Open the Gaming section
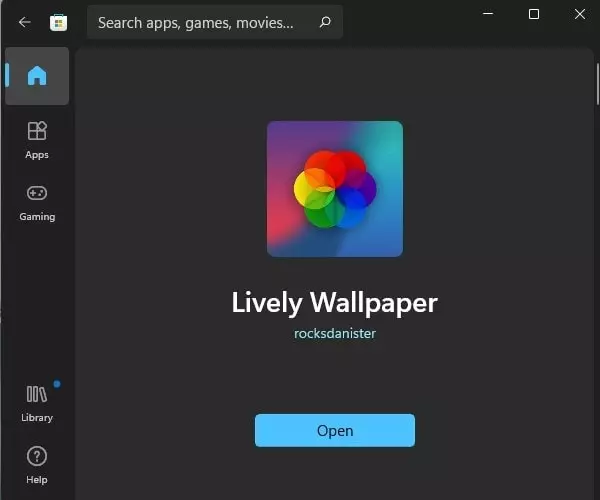 pyautogui.click(x=37, y=203)
